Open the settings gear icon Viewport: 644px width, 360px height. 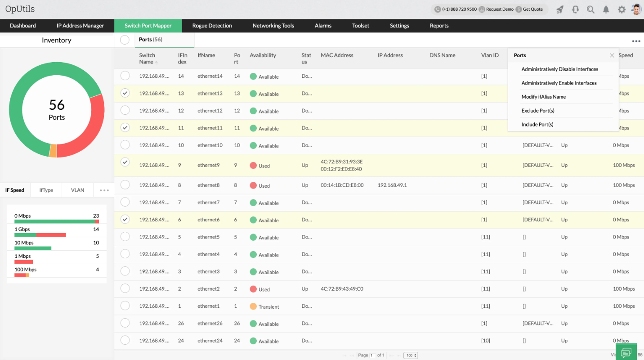click(x=622, y=9)
